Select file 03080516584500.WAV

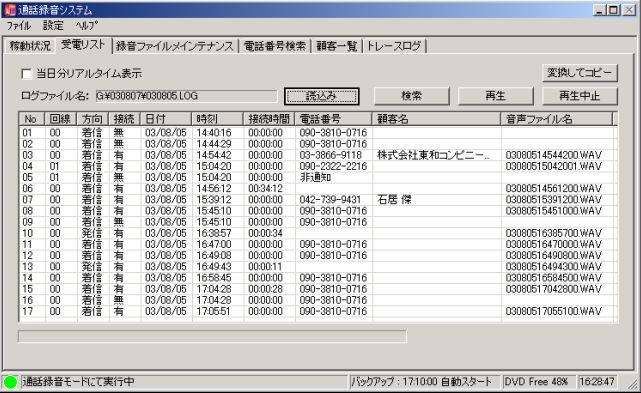[554, 278]
